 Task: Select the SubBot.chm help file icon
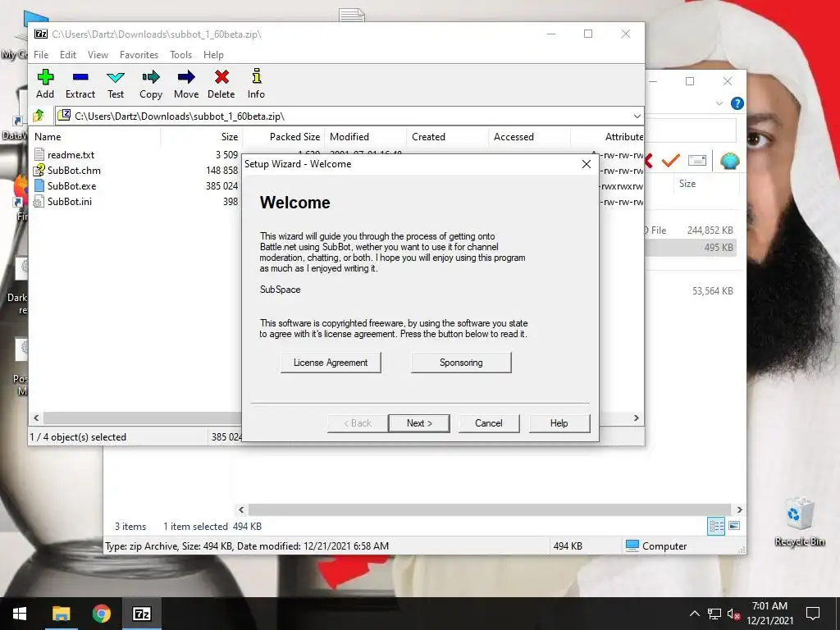tap(39, 171)
